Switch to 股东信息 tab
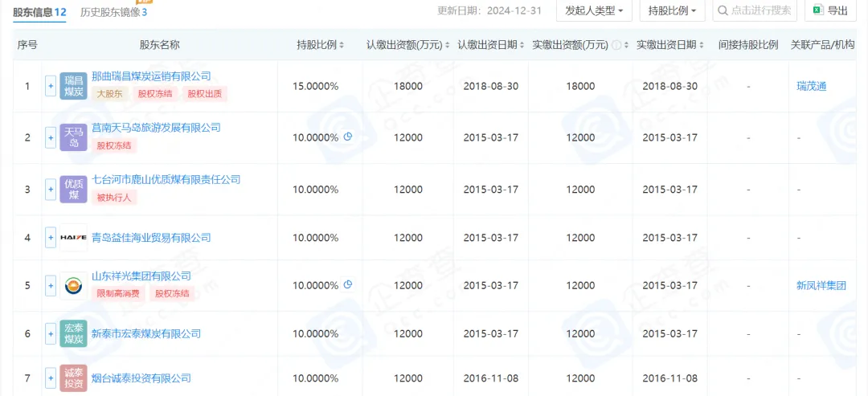Image resolution: width=868 pixels, height=396 pixels. tap(40, 10)
